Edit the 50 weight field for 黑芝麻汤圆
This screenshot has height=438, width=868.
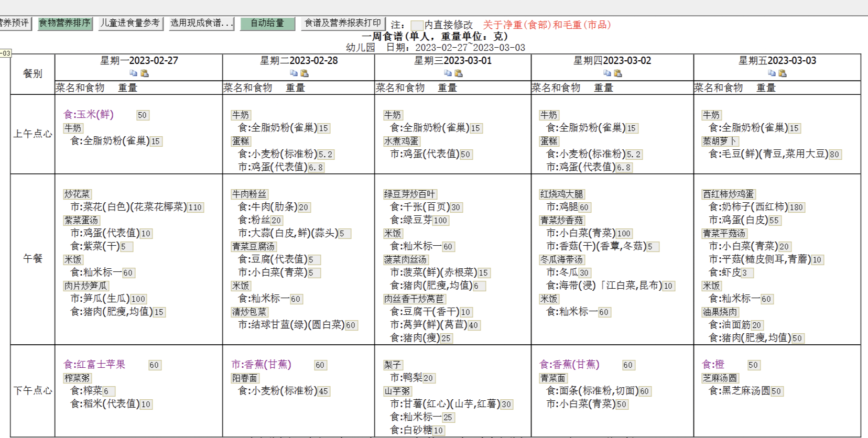pos(777,391)
